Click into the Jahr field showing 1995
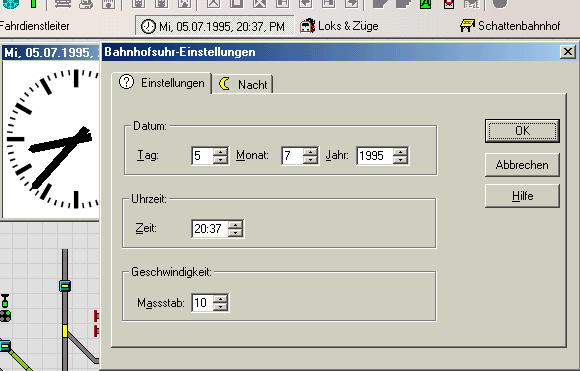 click(x=374, y=156)
